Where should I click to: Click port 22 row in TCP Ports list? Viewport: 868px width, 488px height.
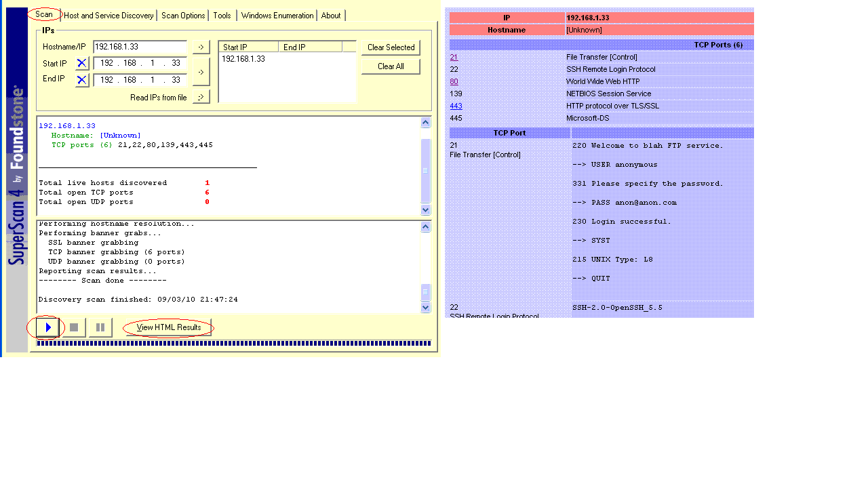pyautogui.click(x=601, y=69)
